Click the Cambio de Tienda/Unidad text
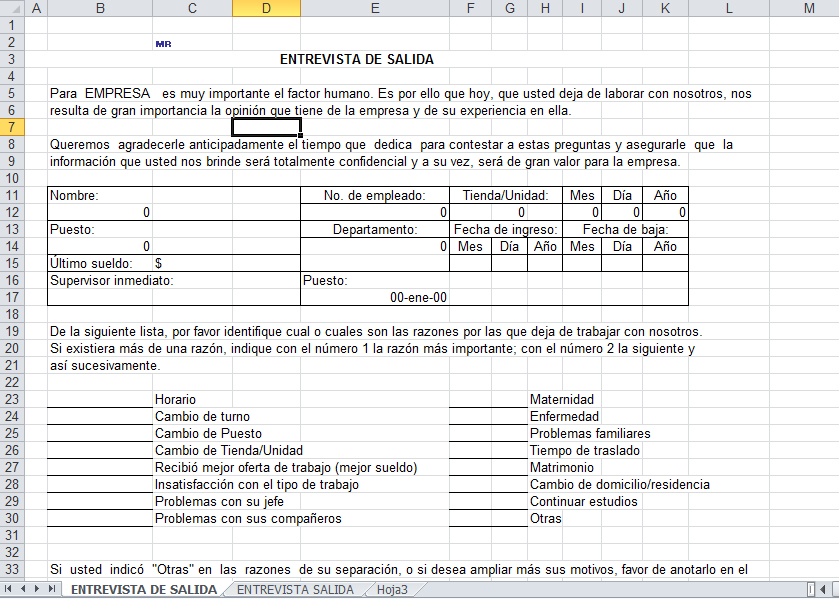Viewport: 839px width, 599px height. tap(229, 451)
